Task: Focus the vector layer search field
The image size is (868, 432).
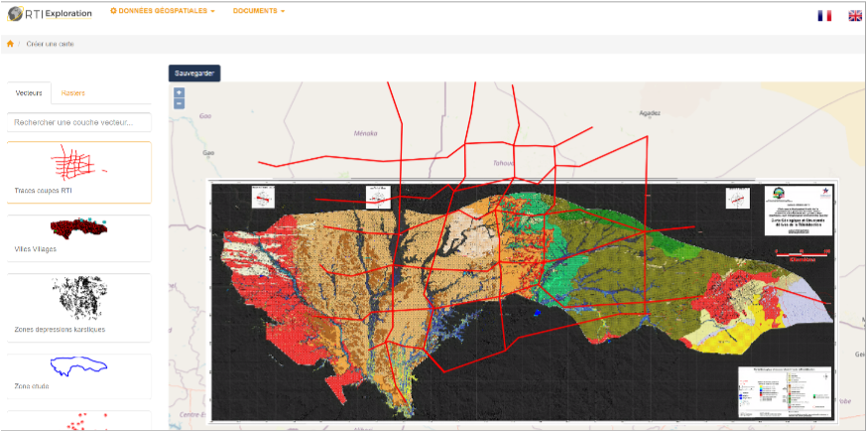Action: coord(79,122)
